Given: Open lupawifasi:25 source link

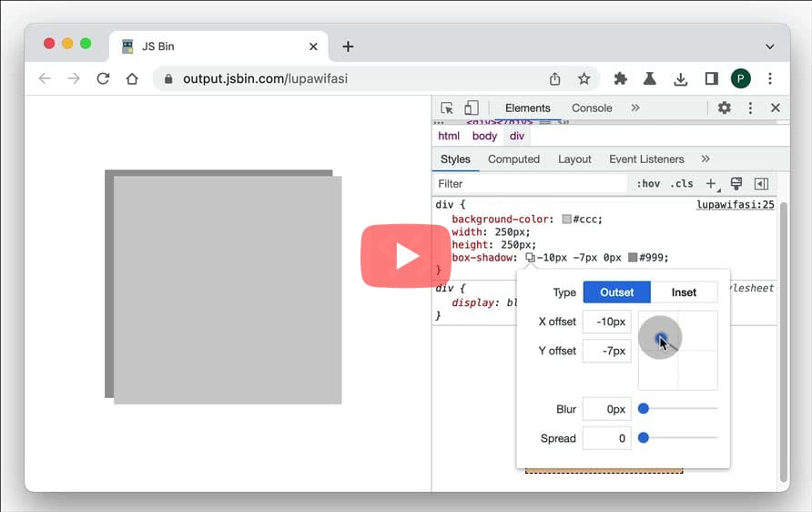Looking at the screenshot, I should point(736,205).
